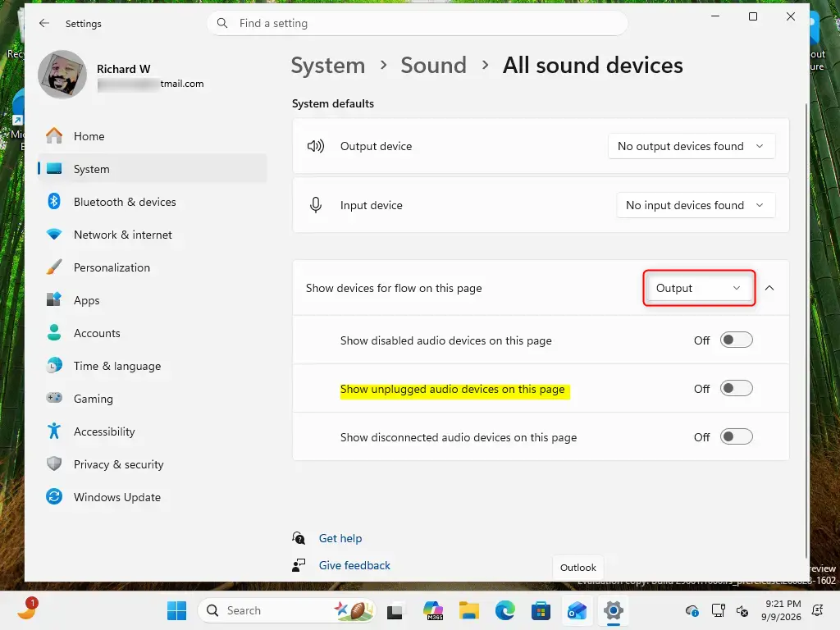Viewport: 840px width, 630px height.
Task: Click the Find a setting search box
Action: coord(418,23)
